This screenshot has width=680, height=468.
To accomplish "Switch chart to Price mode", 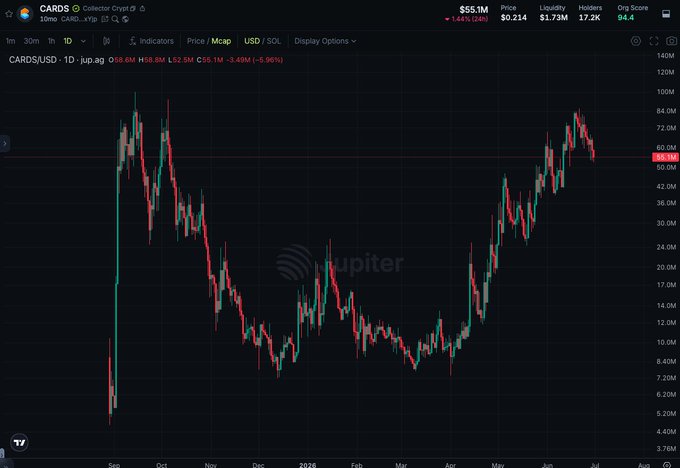I will click(196, 41).
